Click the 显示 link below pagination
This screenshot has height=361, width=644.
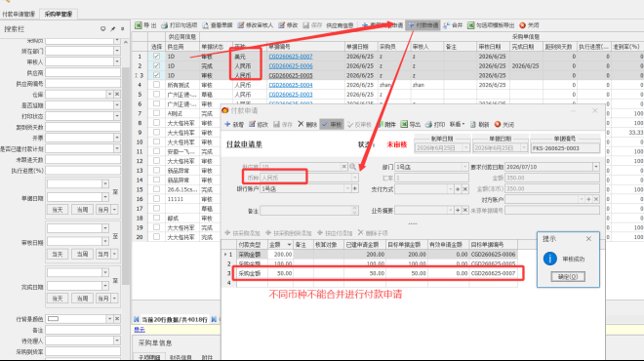tap(140, 330)
